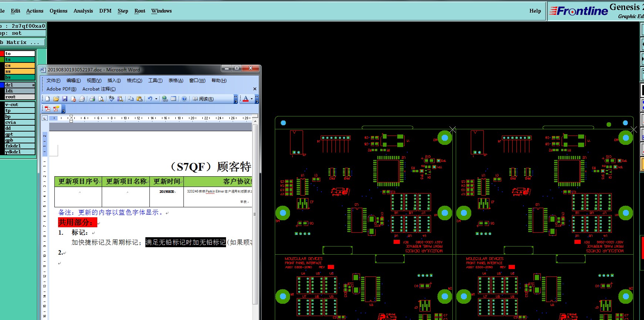Image resolution: width=644 pixels, height=320 pixels.
Task: Expand the plus box on the drl layer row
Action: click(33, 85)
